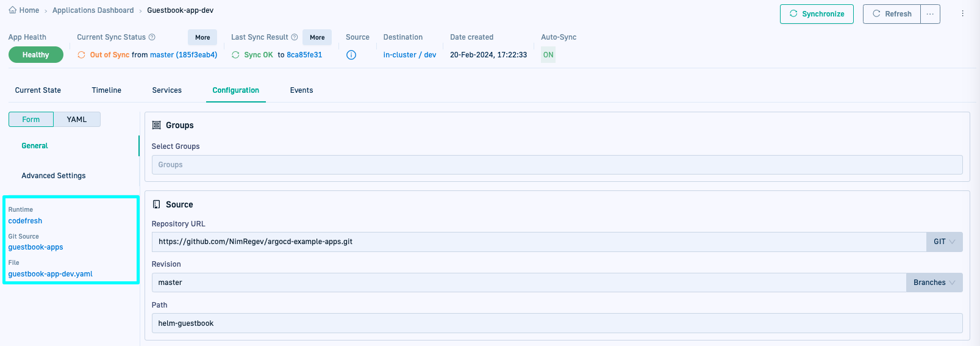
Task: Open the Branches revision type dropdown
Action: point(934,283)
